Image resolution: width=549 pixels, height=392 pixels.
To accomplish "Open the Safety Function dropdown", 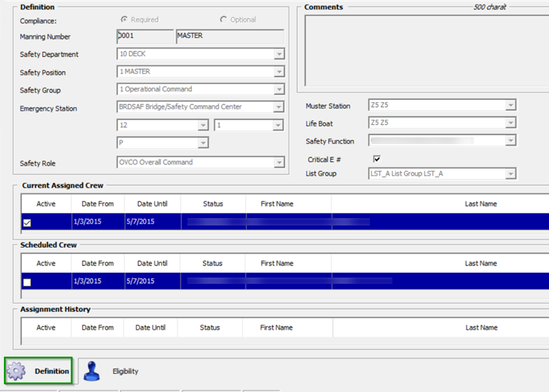I will tap(510, 141).
